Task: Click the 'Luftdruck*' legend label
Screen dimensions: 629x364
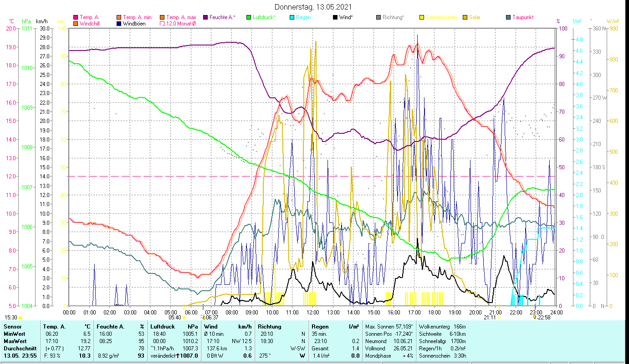Action: (x=264, y=17)
